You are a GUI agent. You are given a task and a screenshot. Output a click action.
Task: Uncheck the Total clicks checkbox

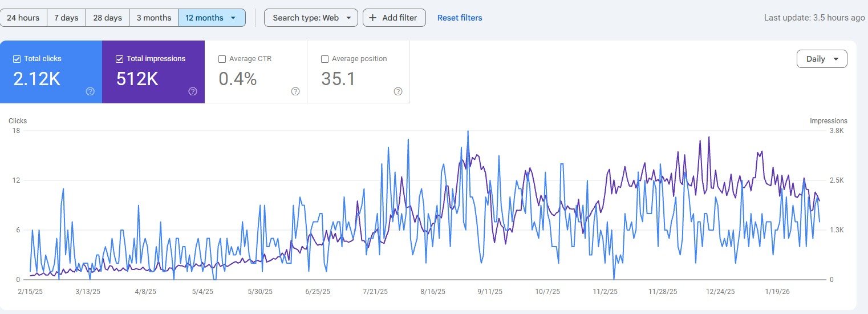pos(17,59)
